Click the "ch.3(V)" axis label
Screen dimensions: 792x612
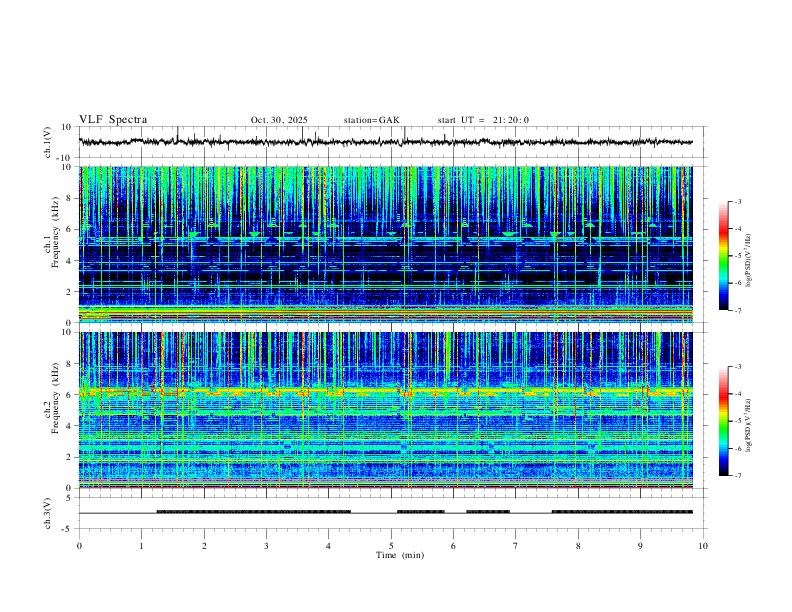49,513
